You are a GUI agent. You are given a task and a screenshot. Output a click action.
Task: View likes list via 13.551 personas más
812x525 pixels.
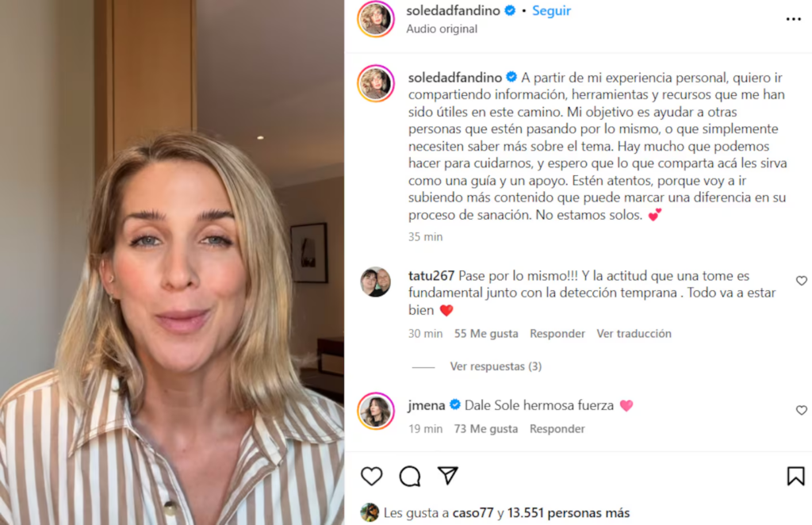click(568, 512)
